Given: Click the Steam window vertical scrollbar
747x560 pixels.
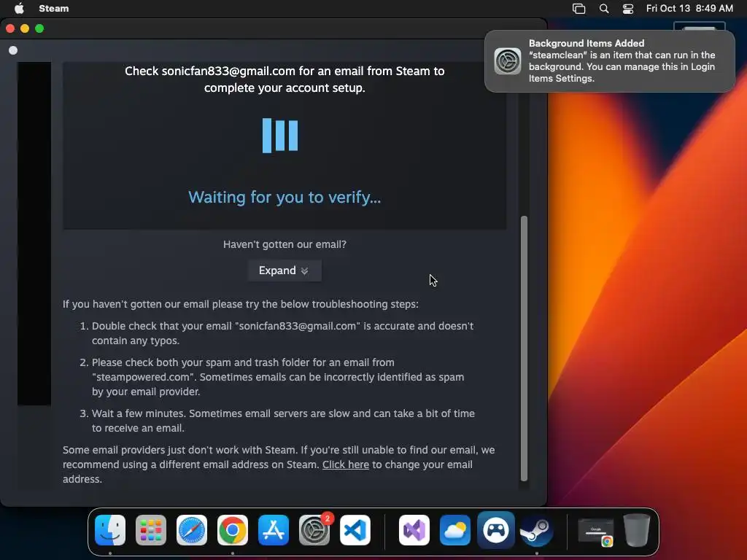Looking at the screenshot, I should pos(524,349).
